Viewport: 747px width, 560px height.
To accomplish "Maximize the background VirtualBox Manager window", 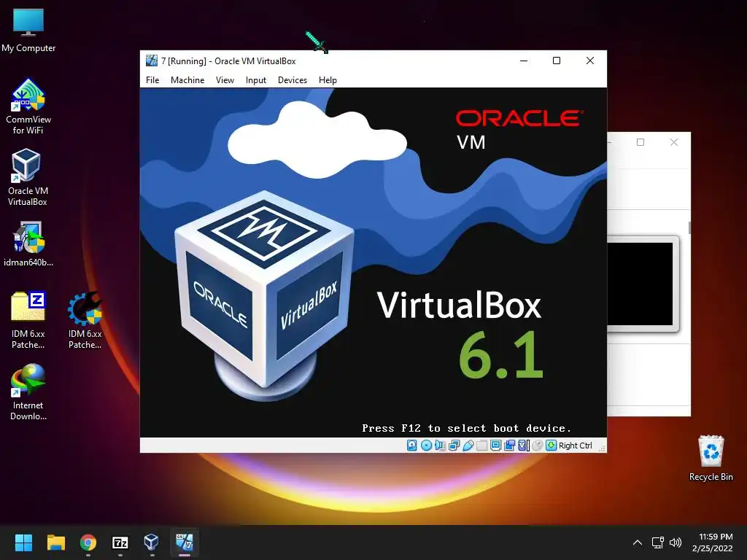I will pos(640,142).
